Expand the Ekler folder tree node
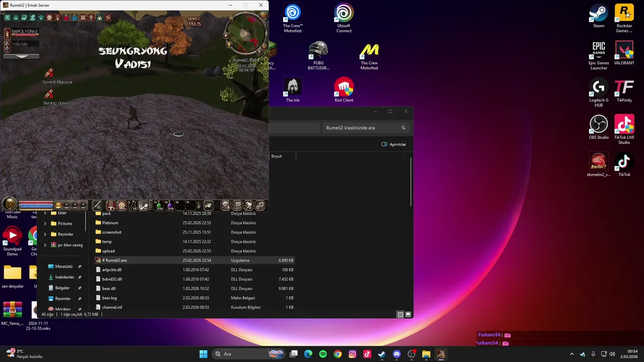The height and width of the screenshot is (362, 644). pos(45,213)
